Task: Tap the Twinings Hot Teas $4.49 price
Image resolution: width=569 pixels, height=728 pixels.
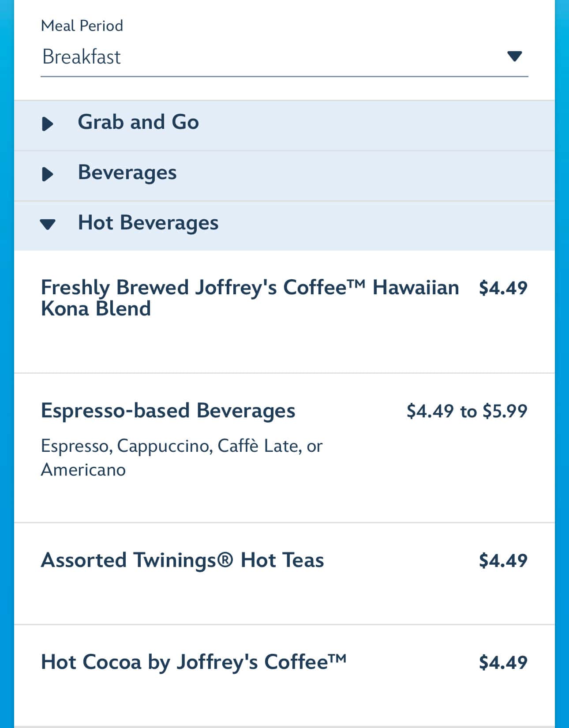Action: [x=503, y=561]
